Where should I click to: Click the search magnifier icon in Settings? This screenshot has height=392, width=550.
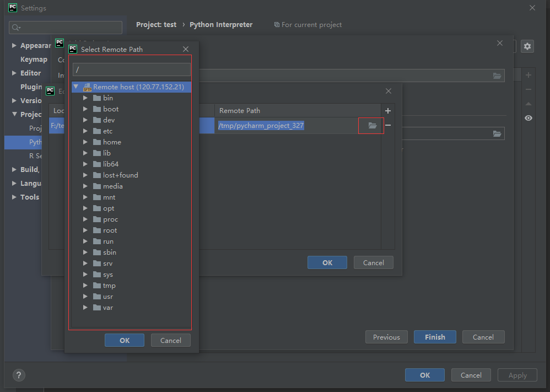(16, 28)
